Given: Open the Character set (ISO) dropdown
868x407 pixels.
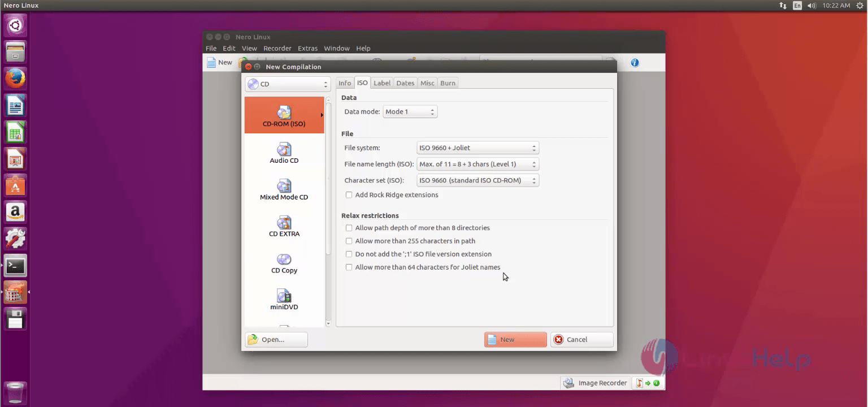Looking at the screenshot, I should point(478,181).
